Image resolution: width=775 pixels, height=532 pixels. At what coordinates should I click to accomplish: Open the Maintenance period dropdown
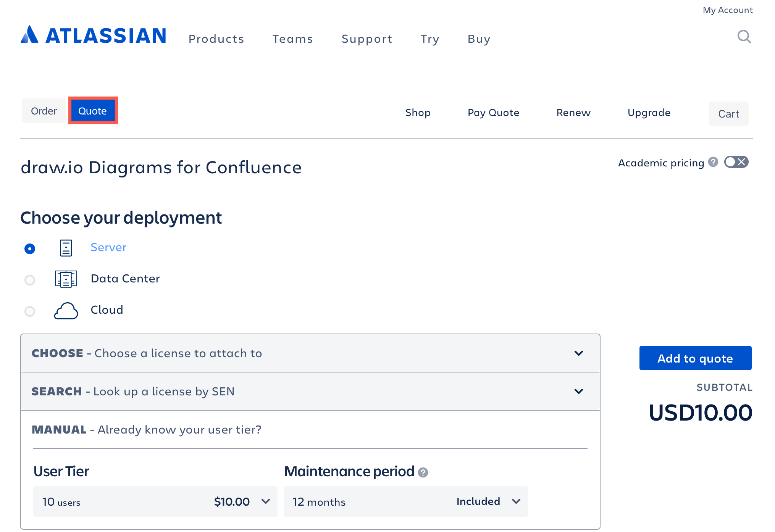pyautogui.click(x=517, y=501)
